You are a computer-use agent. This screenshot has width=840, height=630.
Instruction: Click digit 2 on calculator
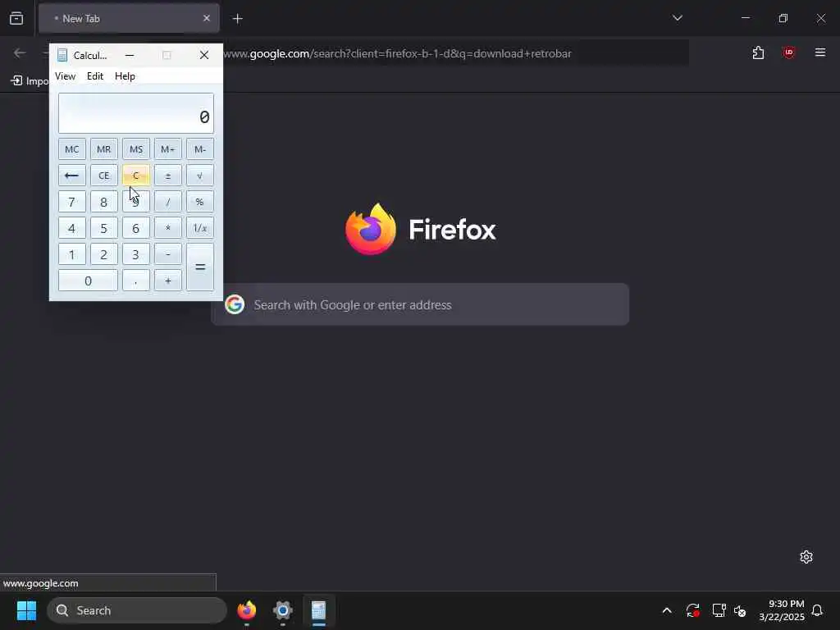pyautogui.click(x=104, y=254)
